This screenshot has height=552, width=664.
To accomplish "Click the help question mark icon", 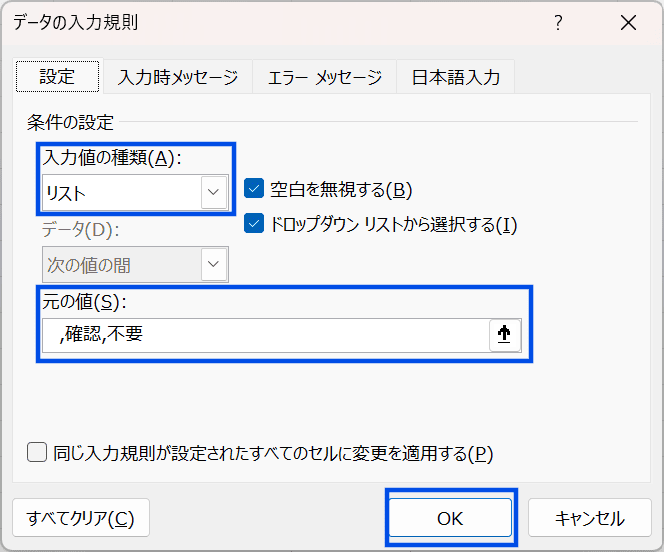I will pos(558,22).
